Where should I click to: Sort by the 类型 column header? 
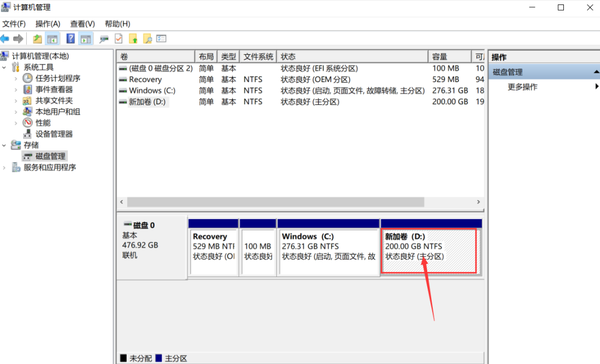(x=228, y=57)
